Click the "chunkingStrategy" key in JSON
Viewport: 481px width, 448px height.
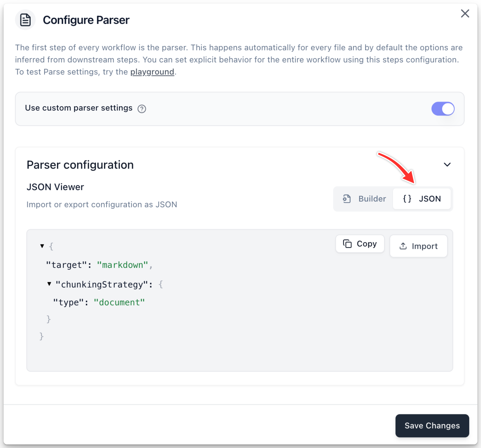(x=102, y=284)
